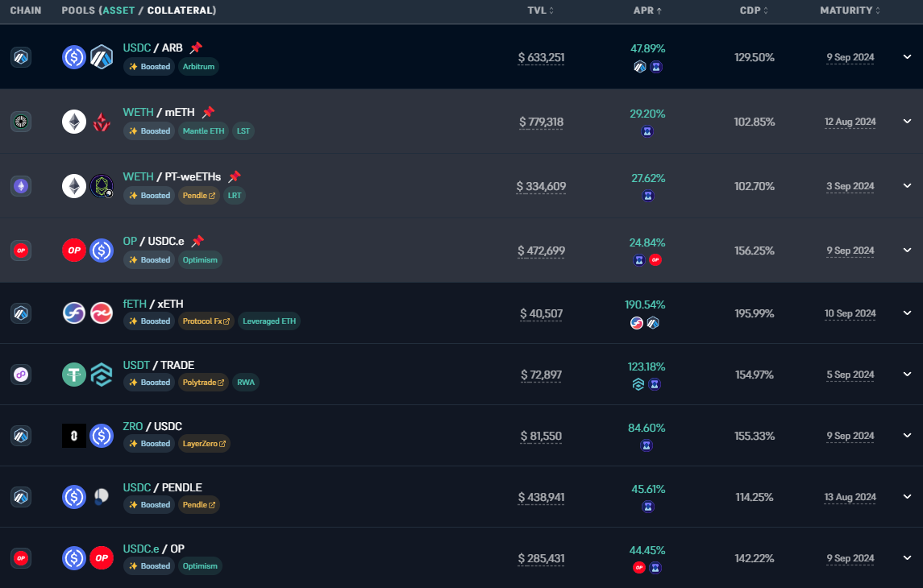Click Ethereum chain icon in WETH / PT-weETHs row
The width and height of the screenshot is (923, 588).
point(21,186)
